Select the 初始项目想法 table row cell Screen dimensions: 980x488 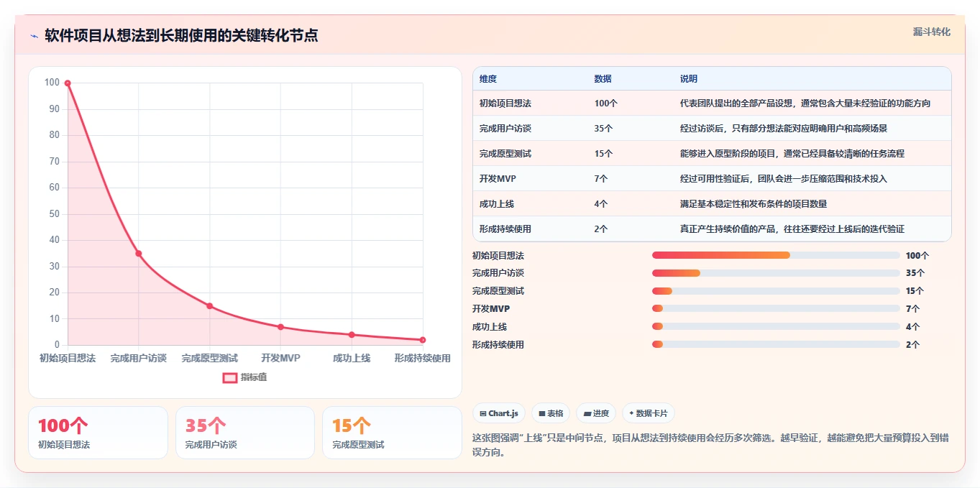point(505,103)
